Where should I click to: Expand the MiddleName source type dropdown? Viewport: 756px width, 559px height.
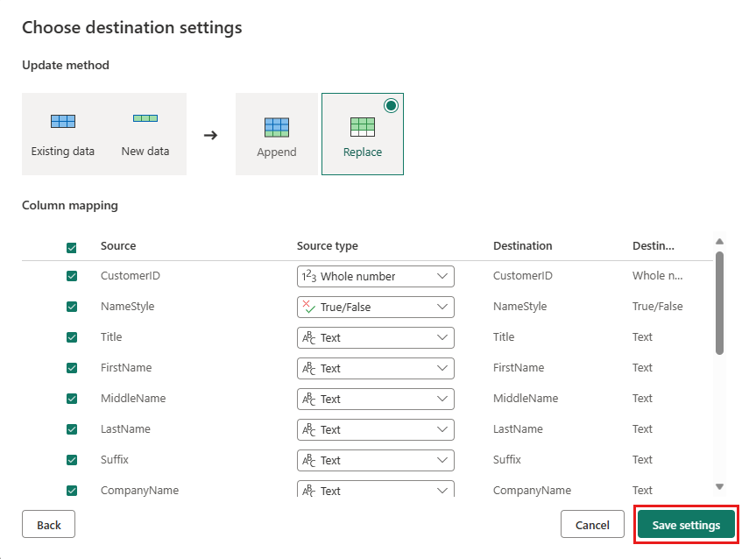click(443, 399)
